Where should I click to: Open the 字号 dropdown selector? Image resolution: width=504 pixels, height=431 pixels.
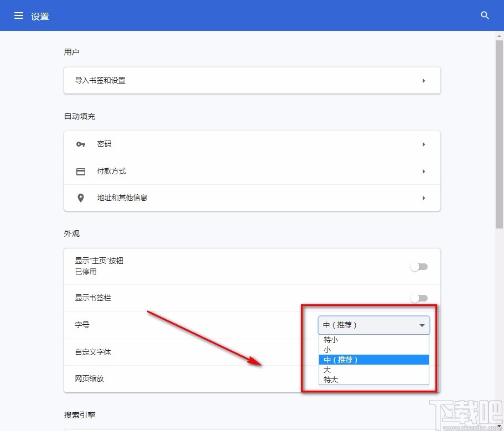(373, 325)
